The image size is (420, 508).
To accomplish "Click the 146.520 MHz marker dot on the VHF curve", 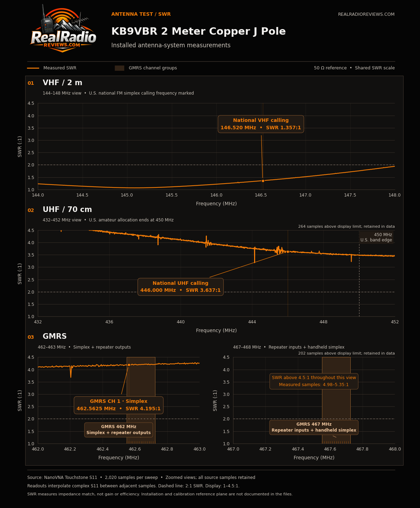I will point(263,181).
